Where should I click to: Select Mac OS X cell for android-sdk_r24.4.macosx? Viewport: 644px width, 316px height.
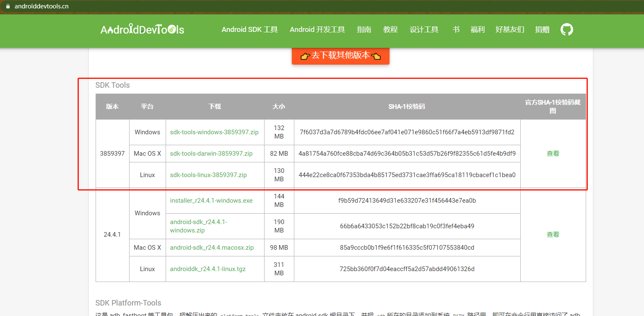point(148,248)
